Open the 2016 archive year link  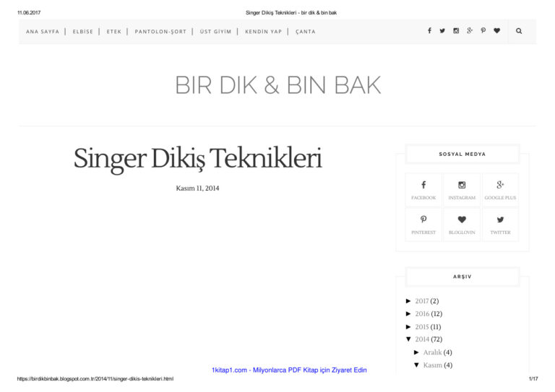422,314
